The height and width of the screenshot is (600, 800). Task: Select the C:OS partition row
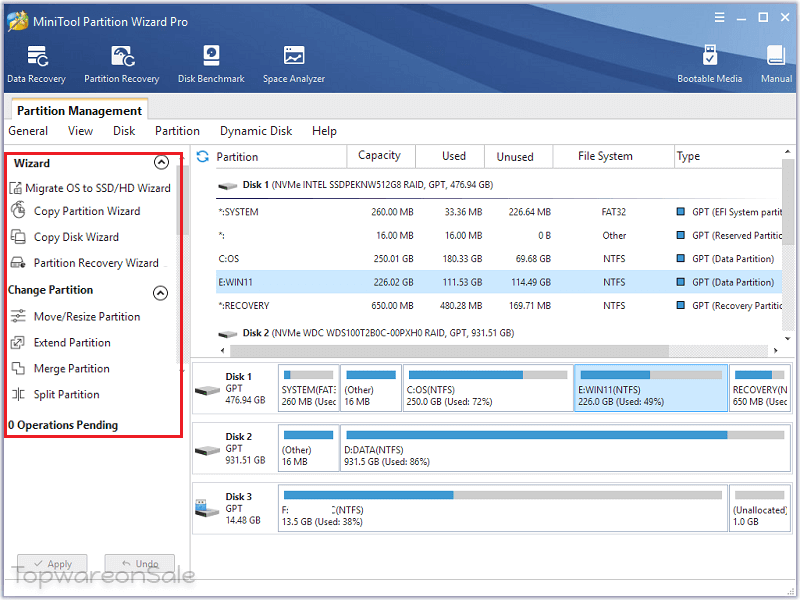[x=498, y=259]
